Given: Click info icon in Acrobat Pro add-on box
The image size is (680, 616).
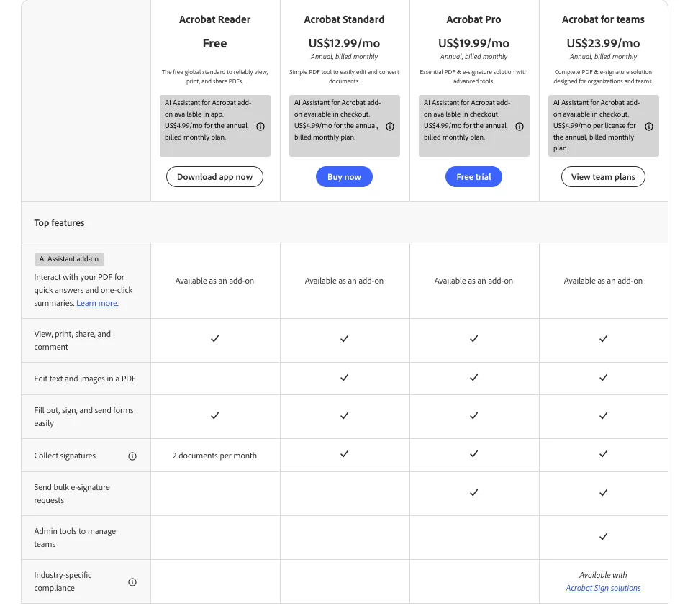Looking at the screenshot, I should [519, 127].
